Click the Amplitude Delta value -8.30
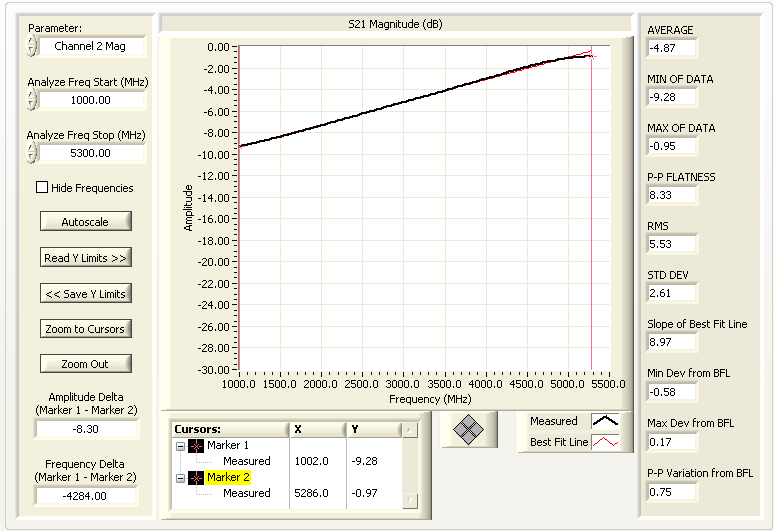The height and width of the screenshot is (531, 774). pyautogui.click(x=86, y=429)
